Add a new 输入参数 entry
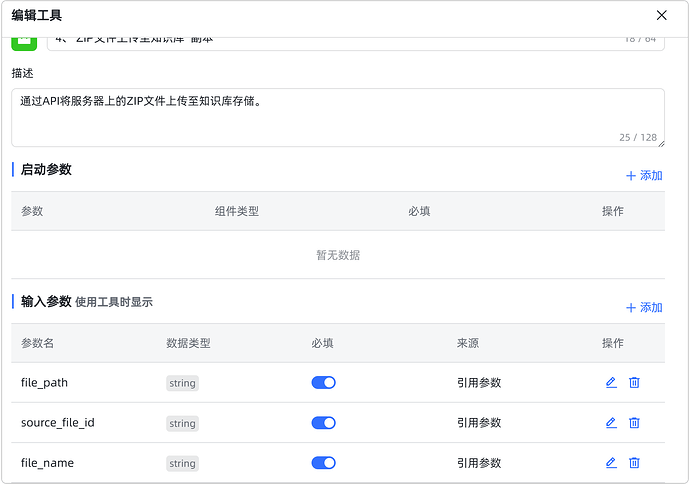 point(644,308)
